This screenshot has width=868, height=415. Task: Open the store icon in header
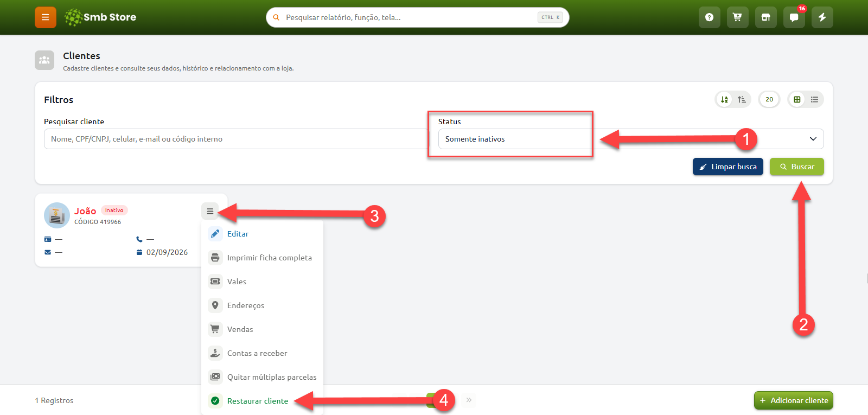765,17
